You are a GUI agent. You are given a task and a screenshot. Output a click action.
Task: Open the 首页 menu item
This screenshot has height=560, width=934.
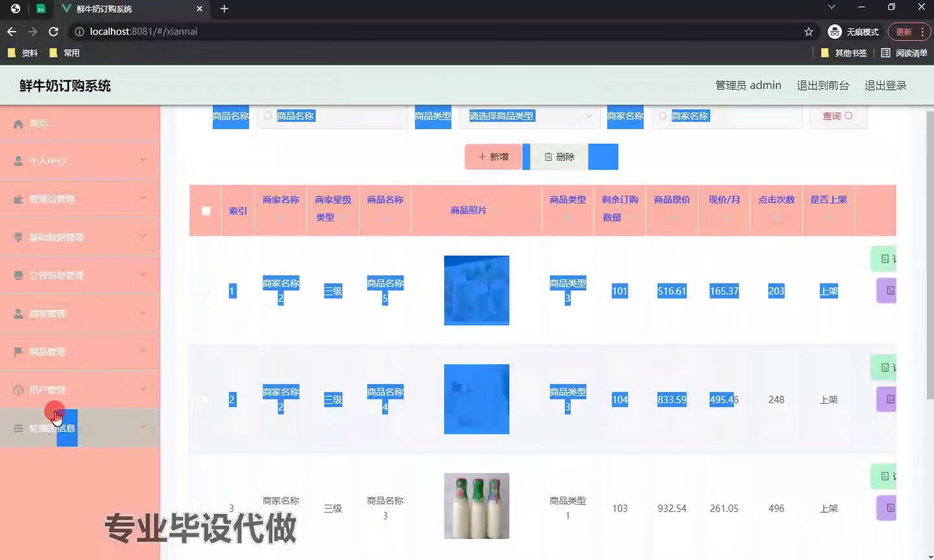[x=80, y=124]
